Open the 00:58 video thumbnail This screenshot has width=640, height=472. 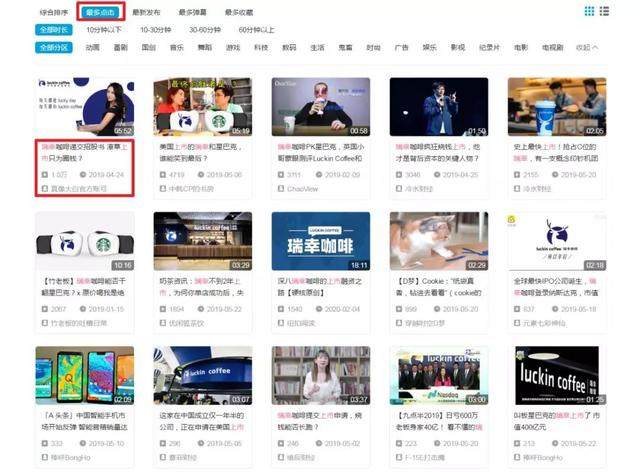(321, 107)
